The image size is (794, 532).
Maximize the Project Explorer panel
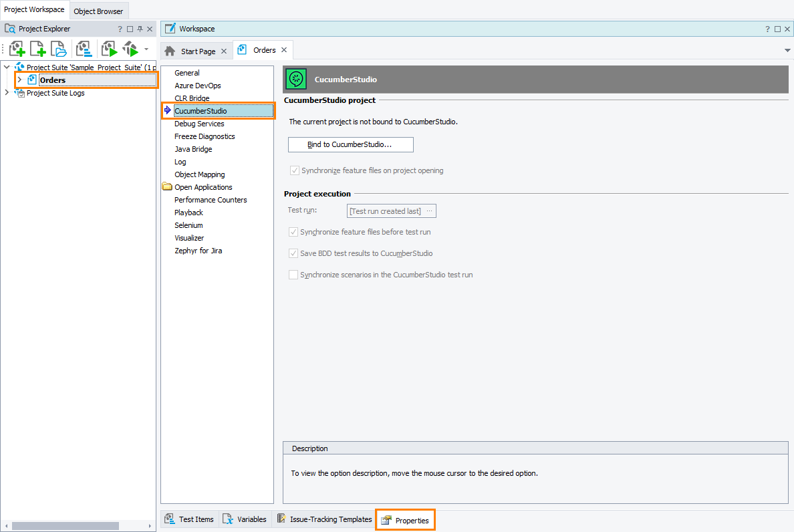pos(130,29)
